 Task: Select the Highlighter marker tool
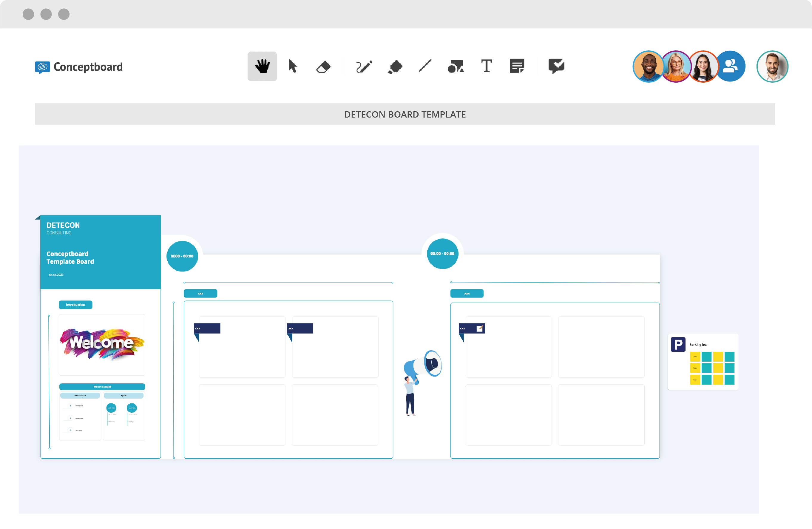(395, 67)
